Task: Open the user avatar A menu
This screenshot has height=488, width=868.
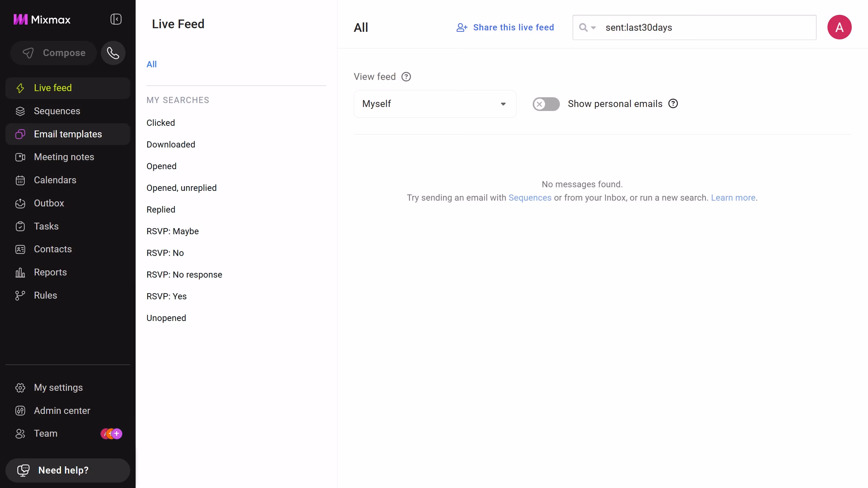Action: 839,27
